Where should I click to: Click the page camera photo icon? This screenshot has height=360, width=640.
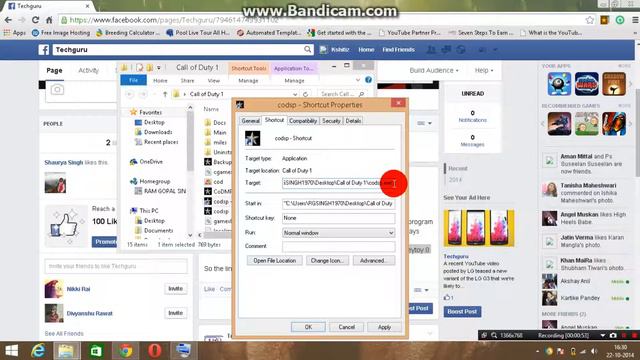57,89
